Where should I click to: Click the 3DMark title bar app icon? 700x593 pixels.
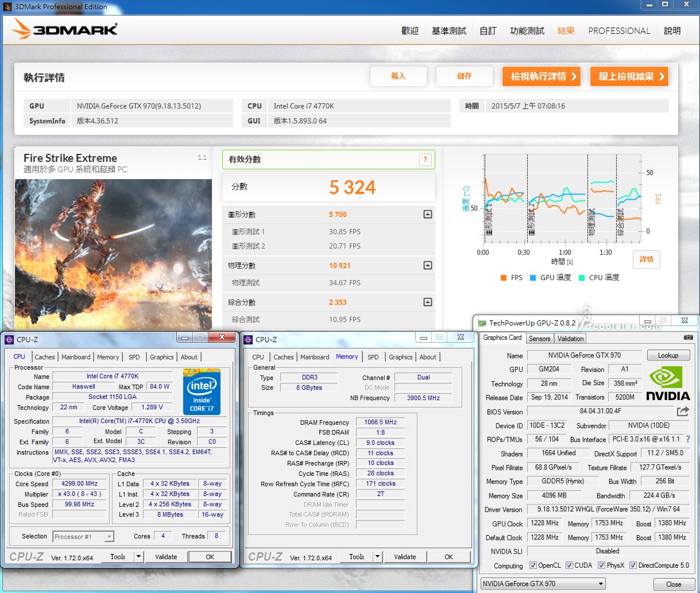click(x=7, y=6)
